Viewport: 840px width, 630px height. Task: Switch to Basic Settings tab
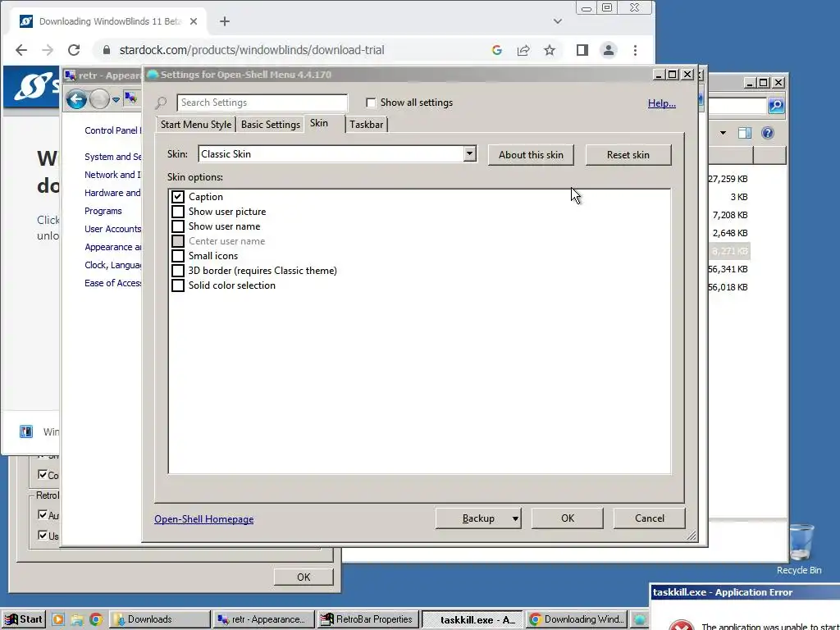[271, 125]
